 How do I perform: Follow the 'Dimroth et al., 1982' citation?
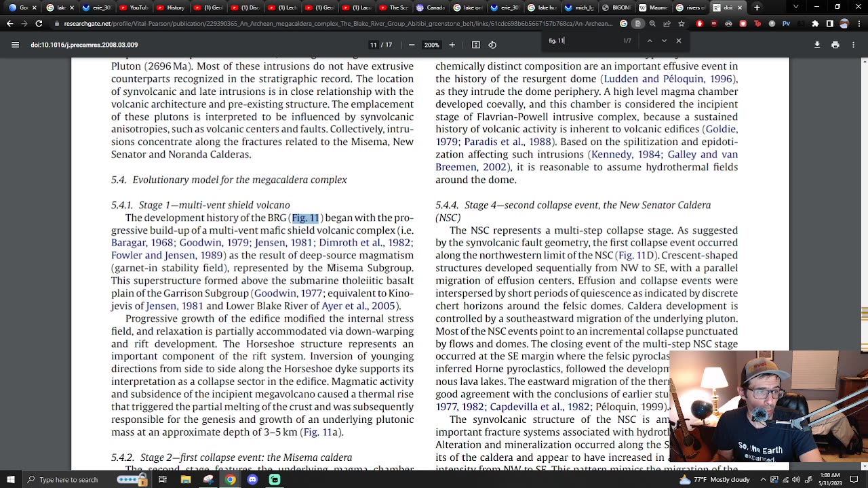tap(365, 243)
